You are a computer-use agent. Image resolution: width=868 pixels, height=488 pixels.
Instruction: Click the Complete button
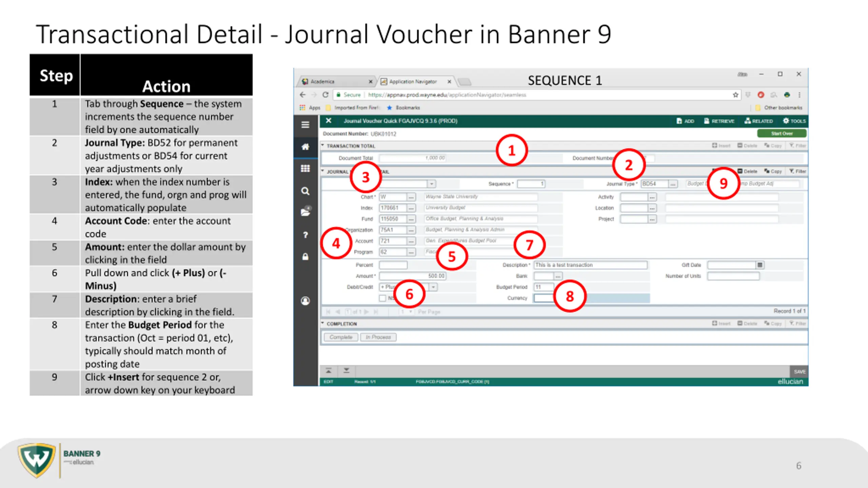click(x=341, y=337)
